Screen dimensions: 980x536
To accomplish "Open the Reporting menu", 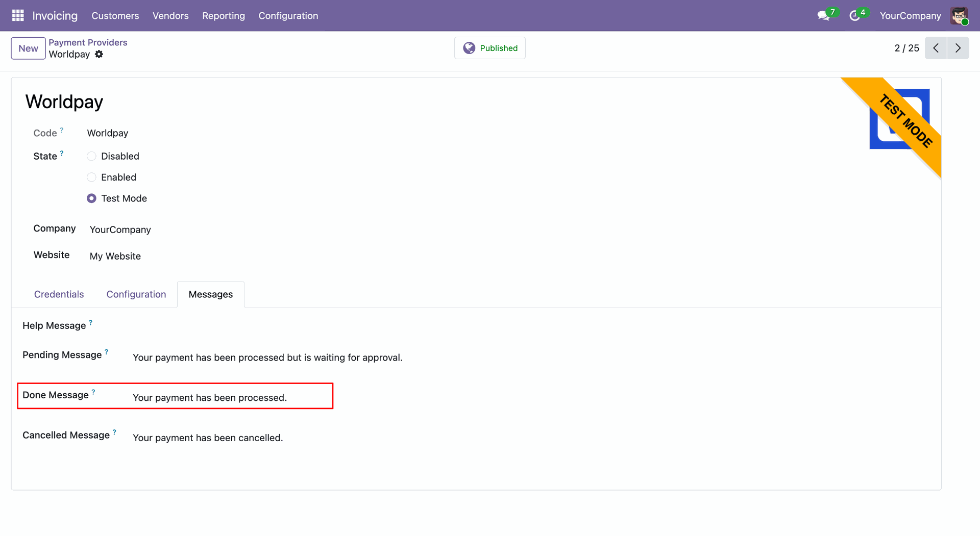I will pyautogui.click(x=224, y=16).
